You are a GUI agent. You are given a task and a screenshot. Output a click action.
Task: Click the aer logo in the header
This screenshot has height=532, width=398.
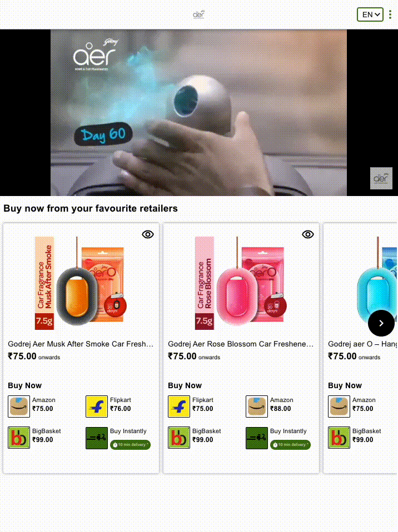198,14
